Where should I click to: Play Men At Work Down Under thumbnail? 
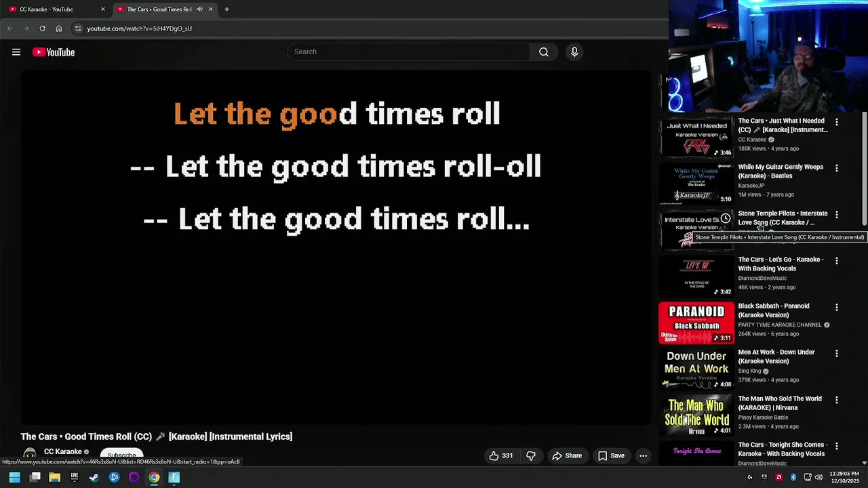(x=696, y=369)
